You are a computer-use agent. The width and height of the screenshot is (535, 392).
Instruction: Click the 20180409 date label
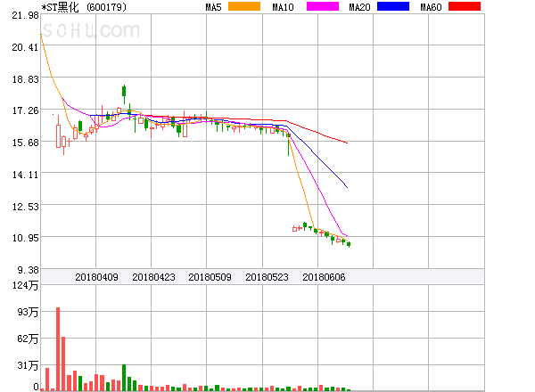tap(96, 277)
